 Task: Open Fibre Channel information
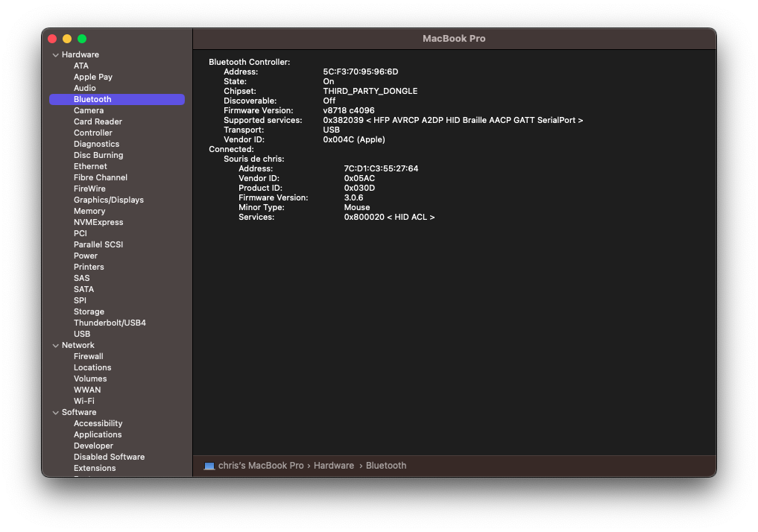coord(101,177)
